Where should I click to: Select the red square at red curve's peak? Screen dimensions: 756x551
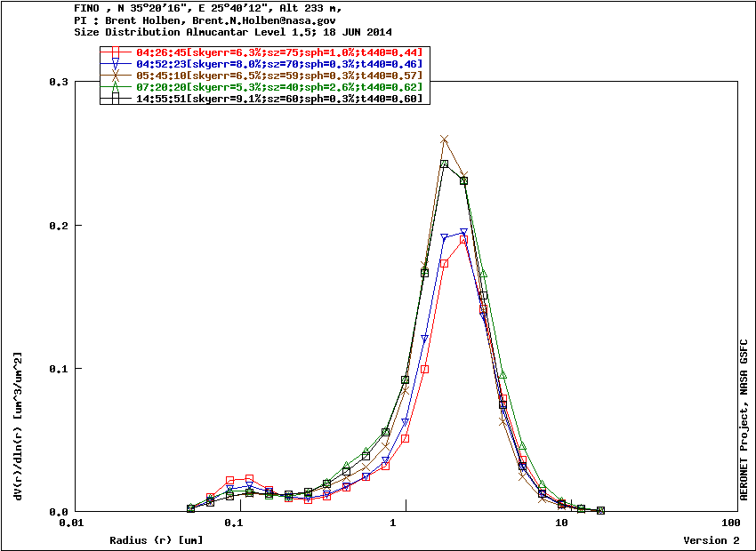(463, 240)
